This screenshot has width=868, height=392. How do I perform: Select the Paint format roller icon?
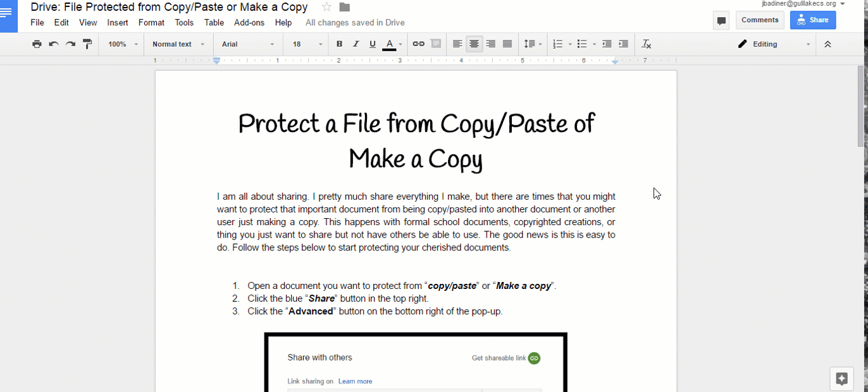(x=87, y=44)
